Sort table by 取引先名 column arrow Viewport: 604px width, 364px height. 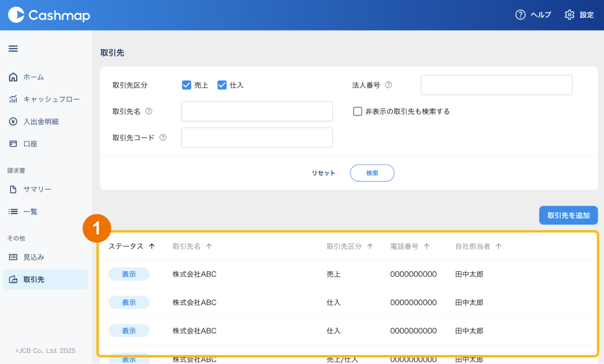point(209,246)
